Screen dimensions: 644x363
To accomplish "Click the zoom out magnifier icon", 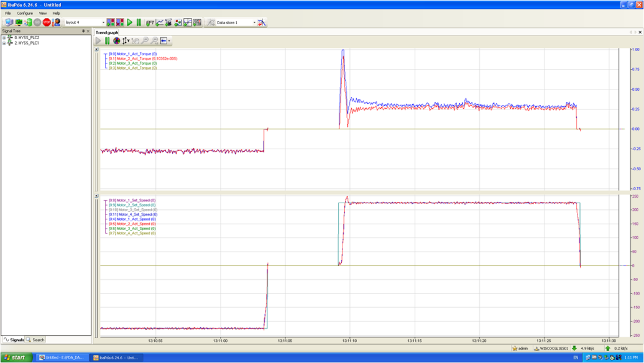I will (x=145, y=40).
